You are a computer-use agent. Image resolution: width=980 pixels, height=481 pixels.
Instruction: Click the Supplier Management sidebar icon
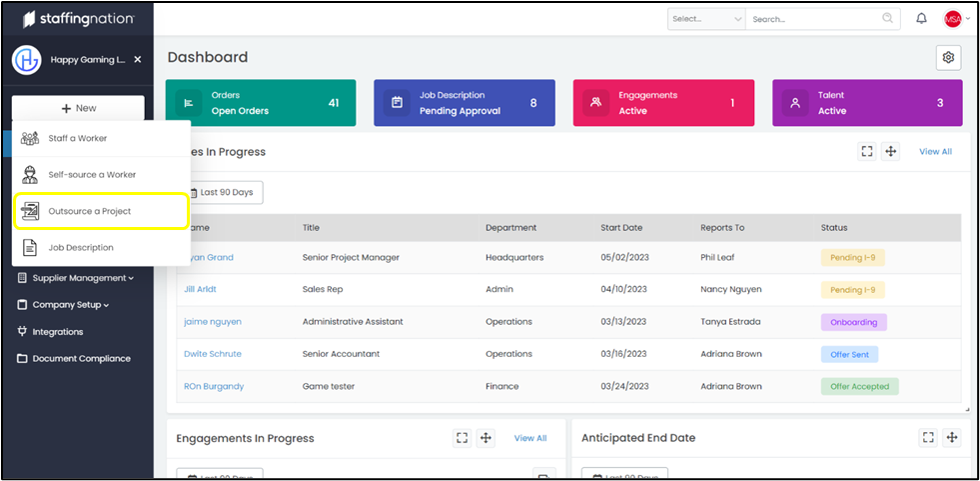click(22, 278)
